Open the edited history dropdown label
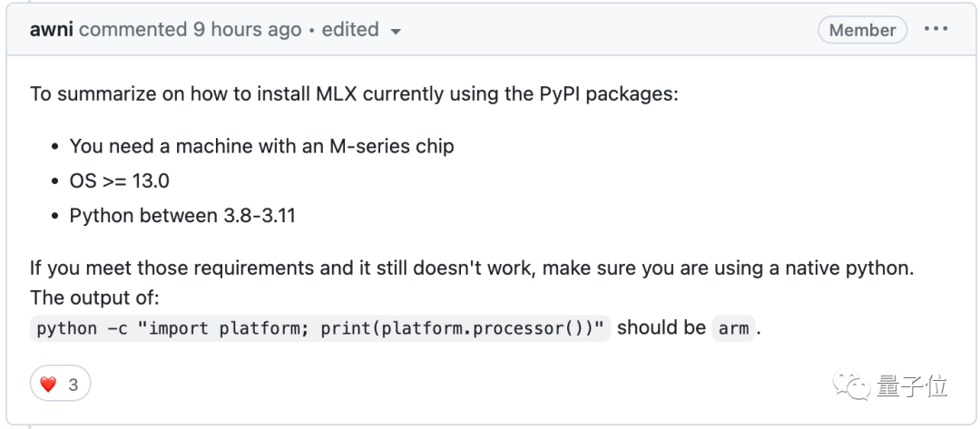Image resolution: width=980 pixels, height=429 pixels. point(349,30)
